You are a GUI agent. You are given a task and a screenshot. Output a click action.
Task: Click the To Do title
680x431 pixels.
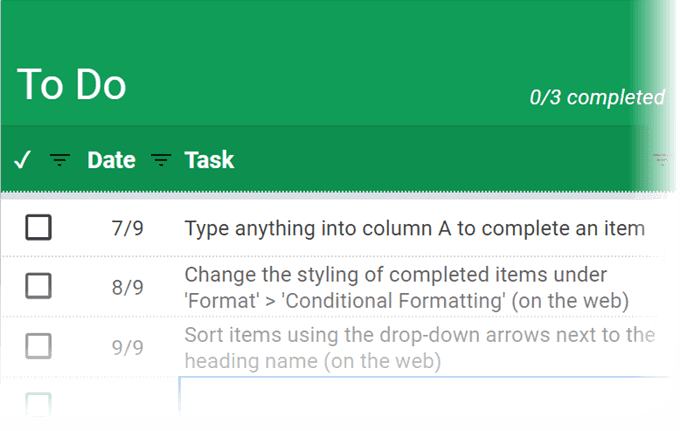pos(72,85)
